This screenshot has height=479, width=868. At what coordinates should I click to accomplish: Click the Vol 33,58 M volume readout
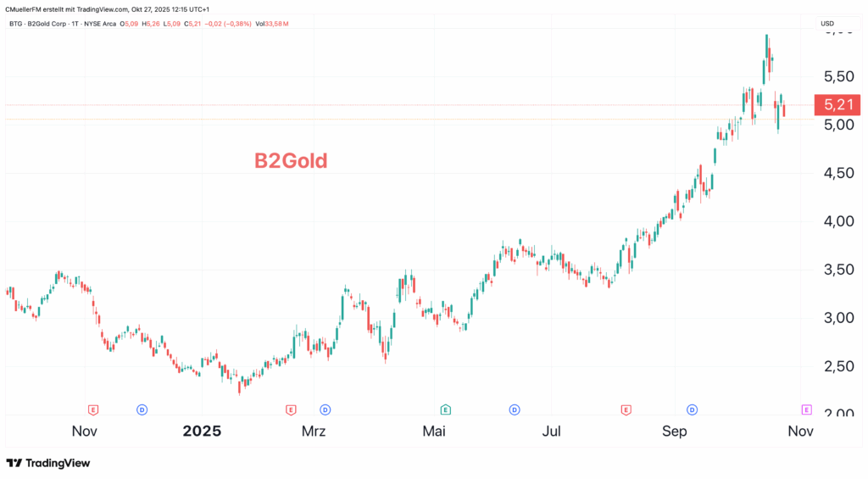pyautogui.click(x=274, y=24)
